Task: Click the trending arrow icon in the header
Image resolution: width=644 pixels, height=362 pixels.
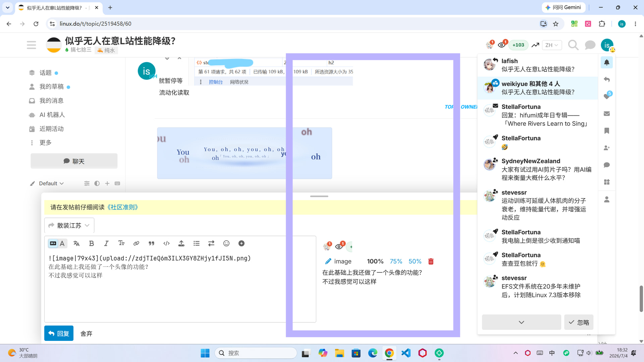Action: (535, 45)
